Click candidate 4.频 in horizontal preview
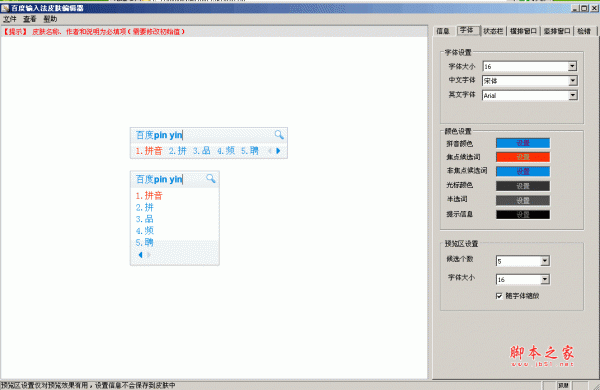Screen dimensions: 600x390 pos(226,151)
